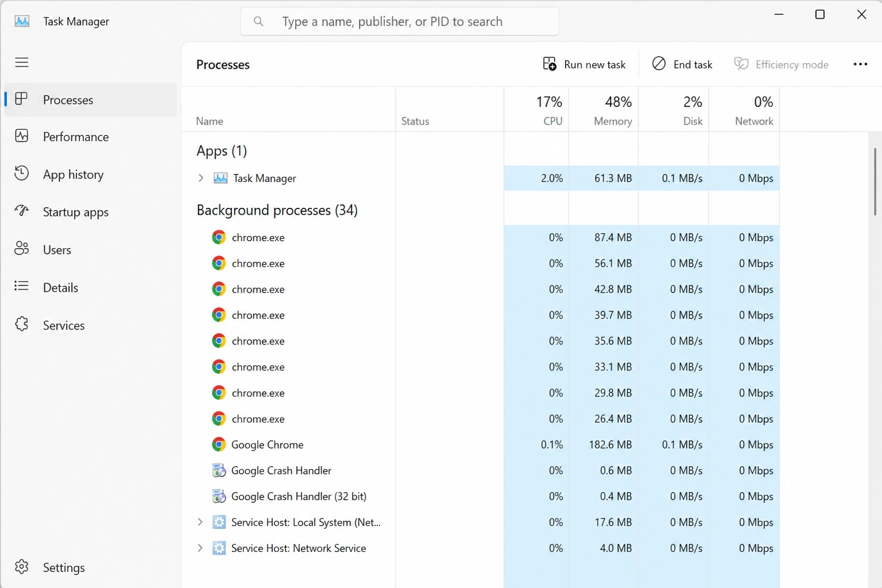The height and width of the screenshot is (588, 882).
Task: Click the Details list icon
Action: 21,286
